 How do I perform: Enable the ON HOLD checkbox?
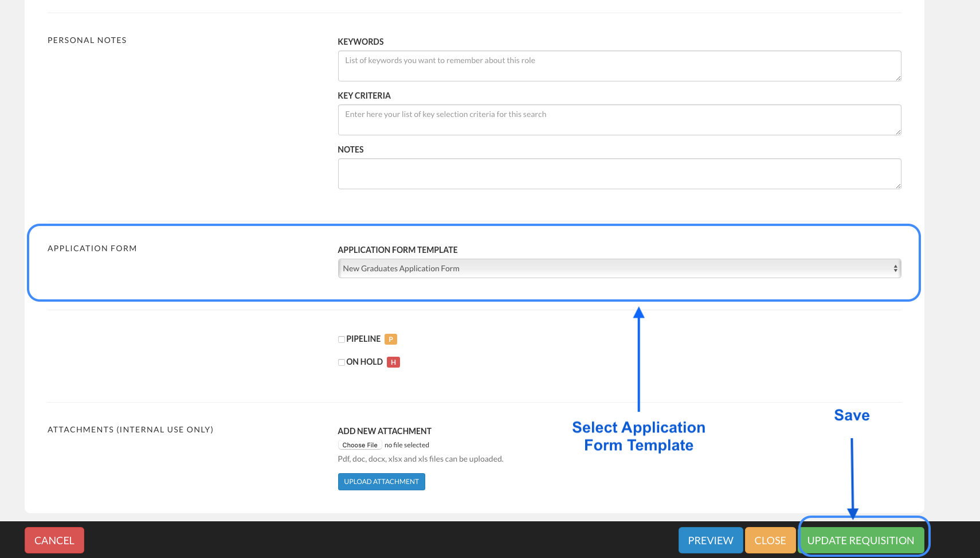[x=341, y=362]
